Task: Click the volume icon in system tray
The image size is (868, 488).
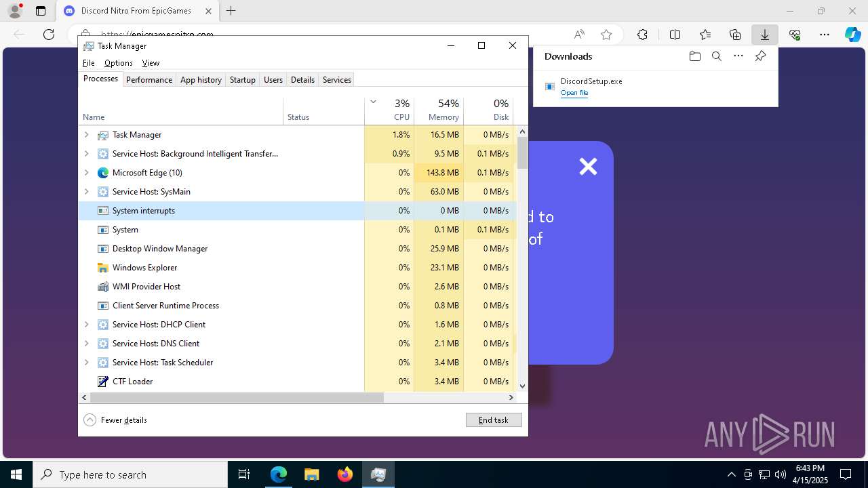Action: coord(780,474)
